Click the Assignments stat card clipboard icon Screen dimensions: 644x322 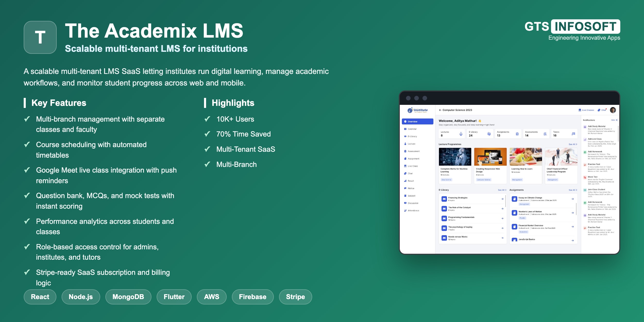click(x=517, y=134)
